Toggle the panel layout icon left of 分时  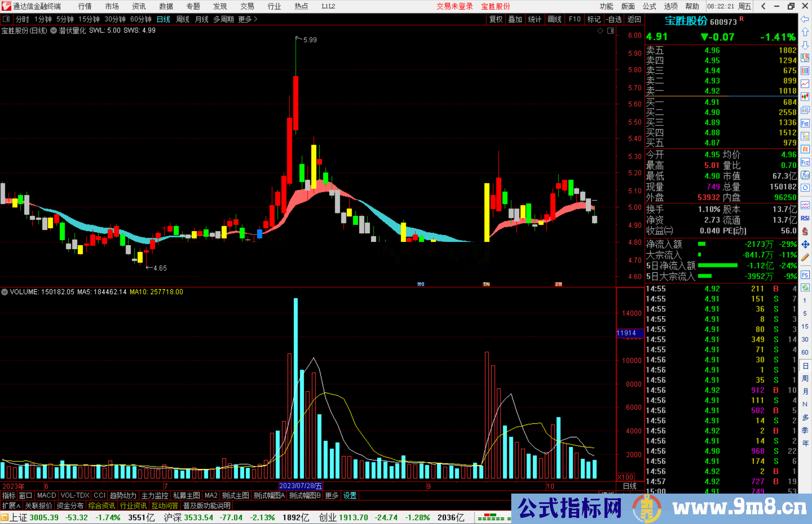click(6, 19)
